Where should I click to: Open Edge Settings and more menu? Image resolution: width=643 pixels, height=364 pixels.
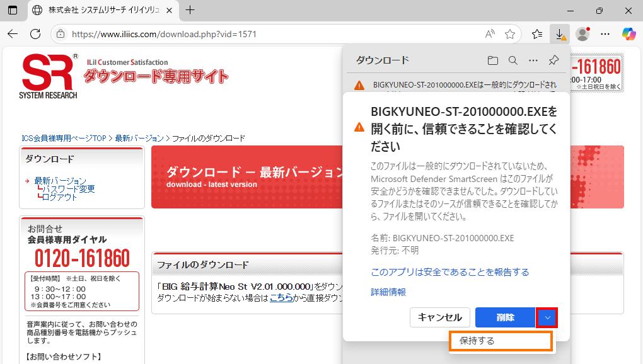605,34
